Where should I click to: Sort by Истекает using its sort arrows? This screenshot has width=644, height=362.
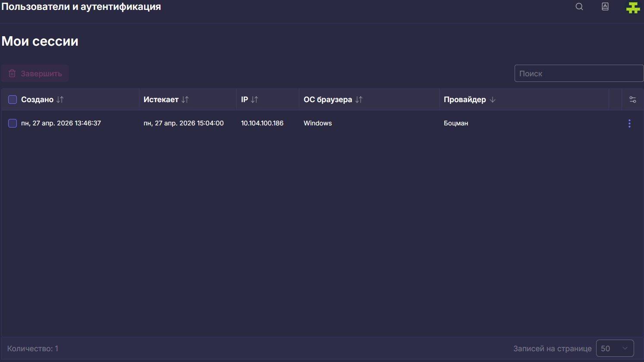pyautogui.click(x=185, y=100)
